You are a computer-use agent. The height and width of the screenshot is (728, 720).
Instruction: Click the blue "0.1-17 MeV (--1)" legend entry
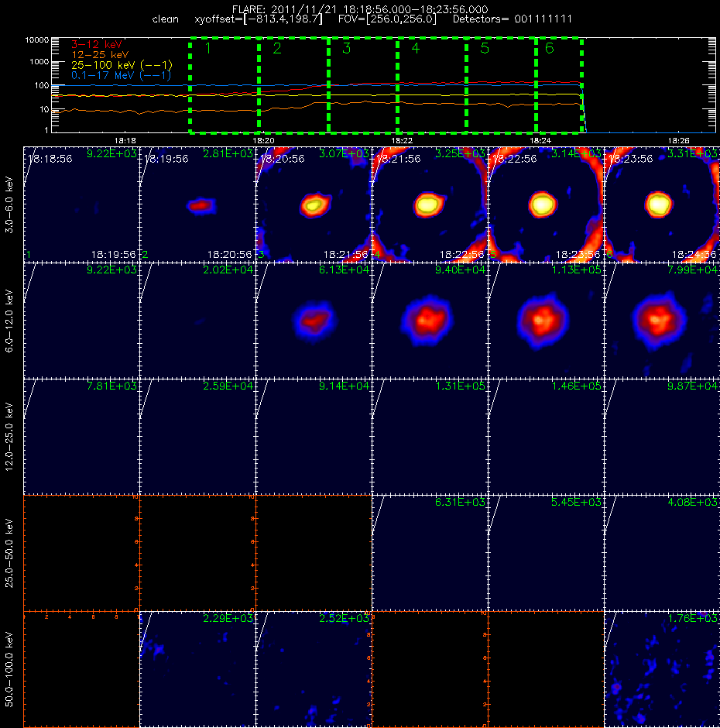pos(121,75)
